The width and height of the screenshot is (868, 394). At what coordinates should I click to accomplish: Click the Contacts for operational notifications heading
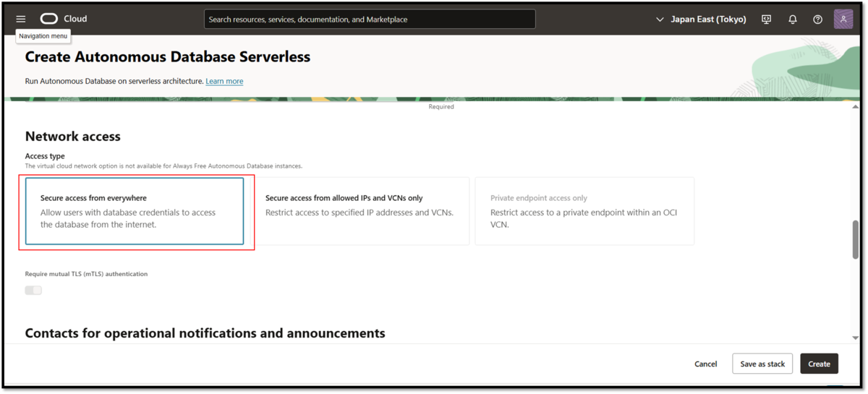click(x=205, y=333)
